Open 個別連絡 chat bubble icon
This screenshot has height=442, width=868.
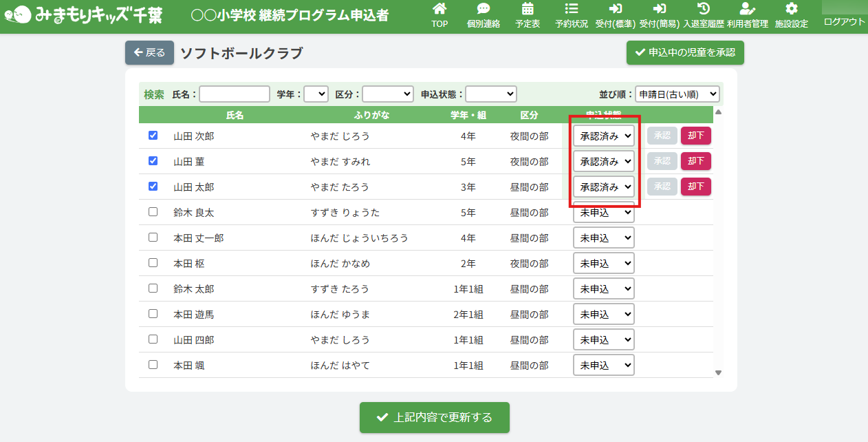[x=483, y=10]
